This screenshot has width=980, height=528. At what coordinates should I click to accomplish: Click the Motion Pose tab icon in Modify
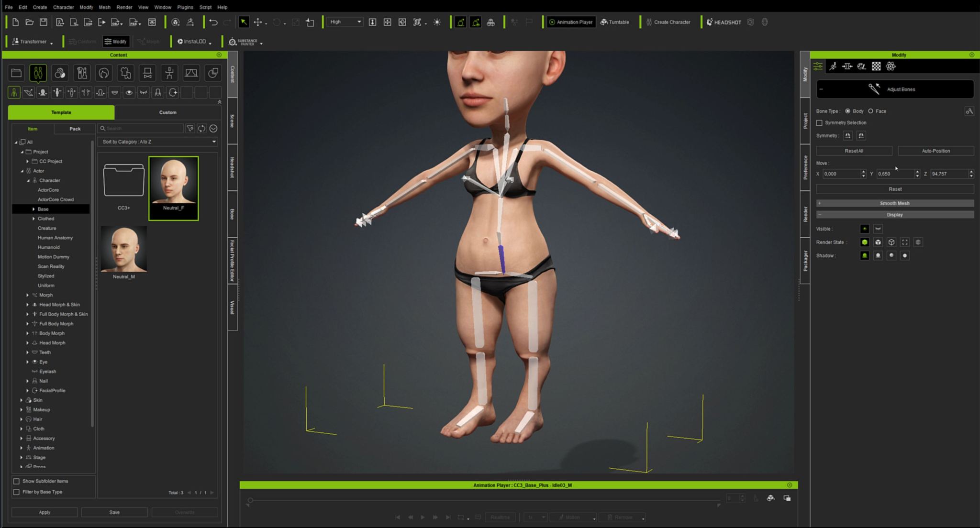(x=833, y=66)
